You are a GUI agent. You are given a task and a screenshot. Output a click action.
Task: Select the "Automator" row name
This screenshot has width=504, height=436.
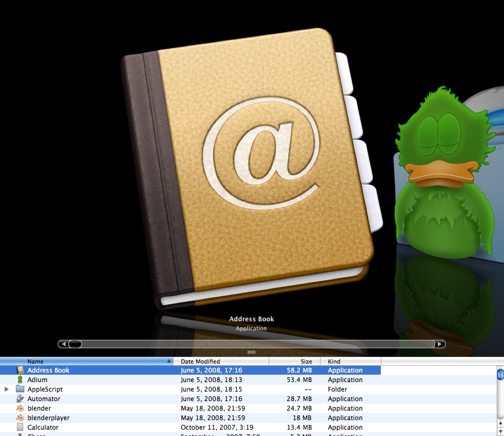tap(44, 398)
